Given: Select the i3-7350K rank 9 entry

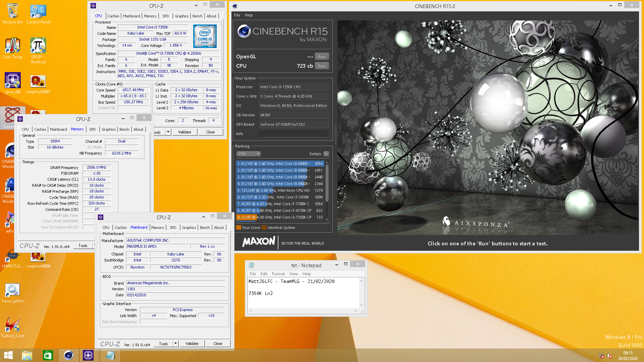Looking at the screenshot, I should 280,217.
